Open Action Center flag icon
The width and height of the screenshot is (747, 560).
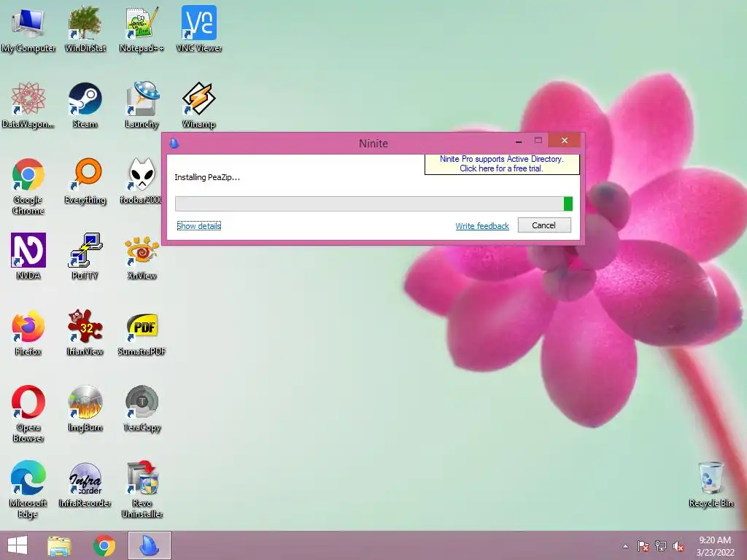click(643, 546)
